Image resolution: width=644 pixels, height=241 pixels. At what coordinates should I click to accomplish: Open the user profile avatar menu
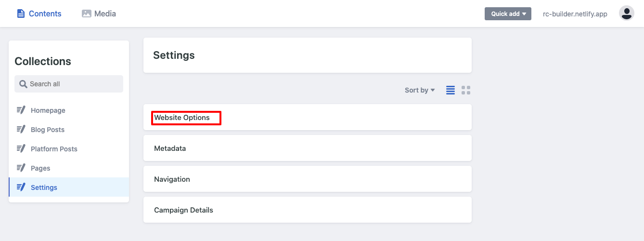(627, 13)
